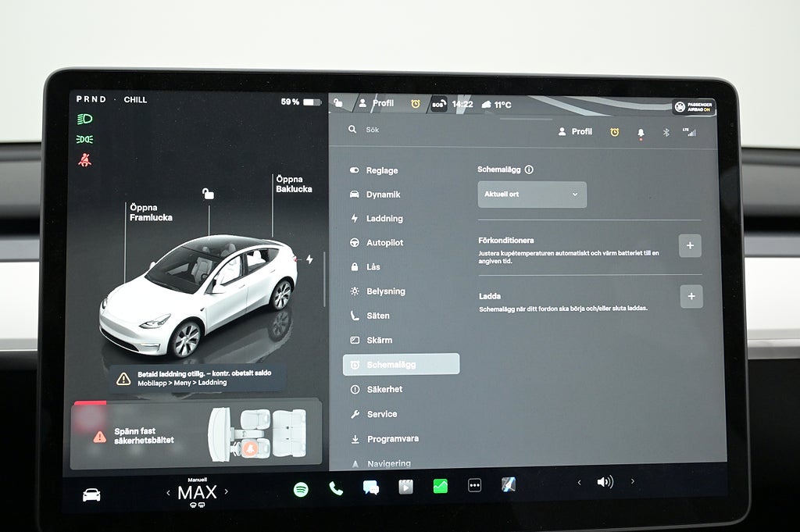
Task: Tap the Bluetooth icon in settings header
Action: click(x=666, y=132)
